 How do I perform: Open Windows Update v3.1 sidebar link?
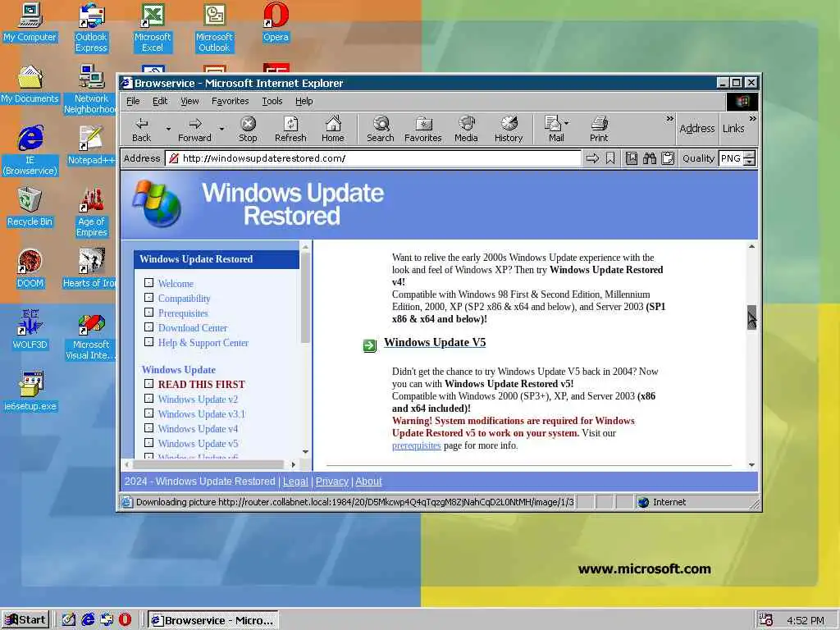point(202,414)
